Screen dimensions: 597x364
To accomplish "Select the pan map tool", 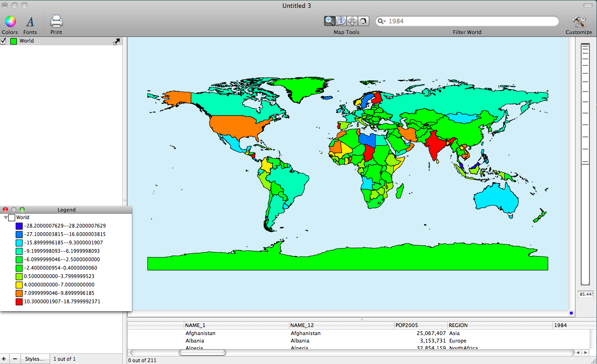I will 352,21.
